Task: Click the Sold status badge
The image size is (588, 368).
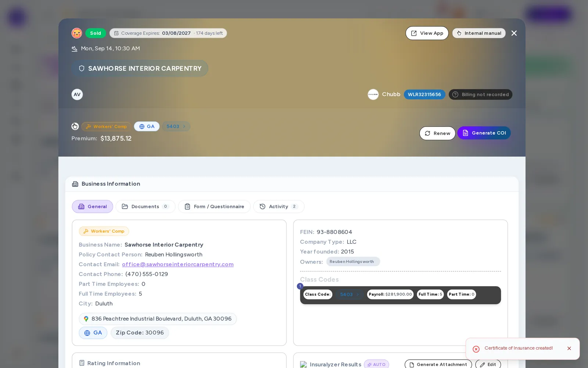Action: tap(96, 33)
